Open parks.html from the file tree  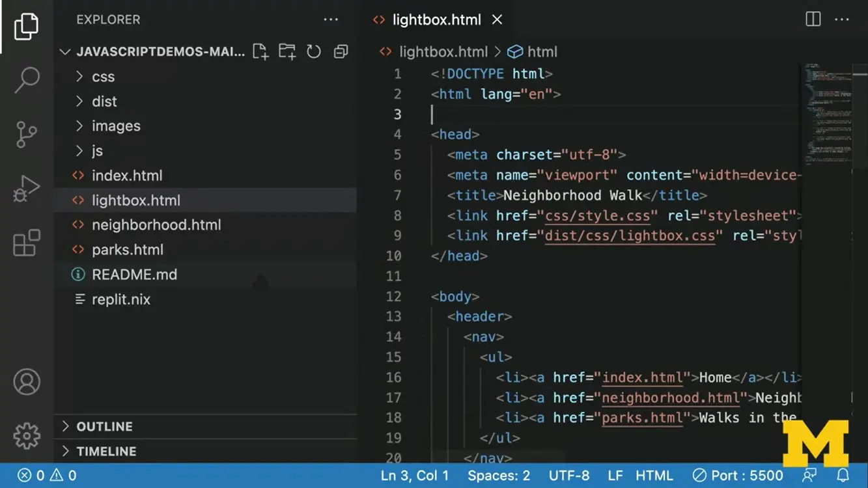click(205, 250)
